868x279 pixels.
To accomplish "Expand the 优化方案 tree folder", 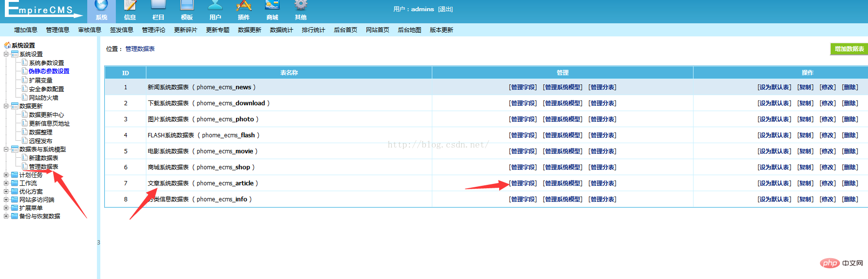I will tap(6, 191).
